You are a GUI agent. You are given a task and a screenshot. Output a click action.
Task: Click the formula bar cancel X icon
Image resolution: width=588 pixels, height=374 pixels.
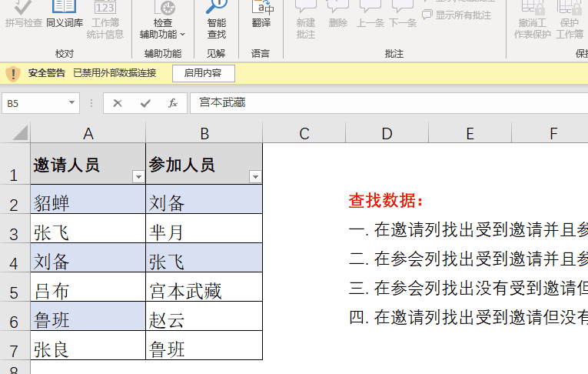(118, 103)
